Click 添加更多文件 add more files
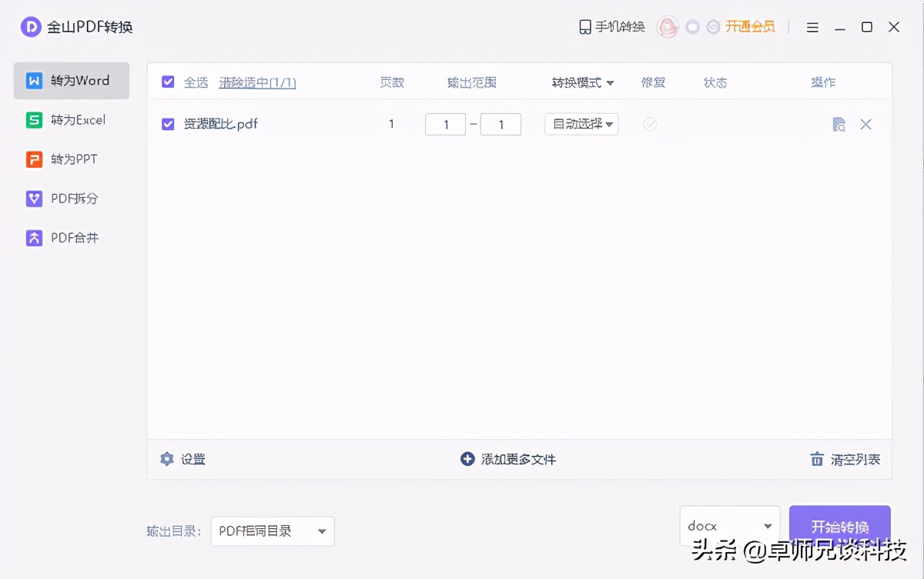Screen dimensions: 924x579 pyautogui.click(x=508, y=460)
